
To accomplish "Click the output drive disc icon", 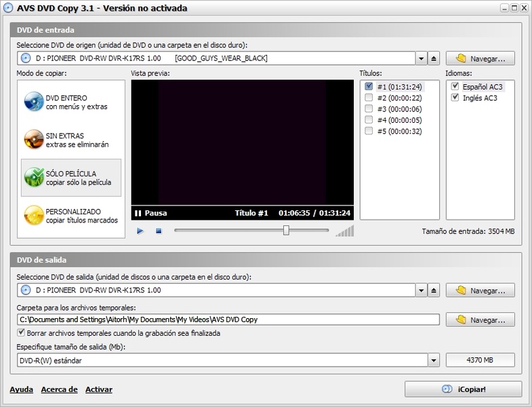I will tap(26, 290).
